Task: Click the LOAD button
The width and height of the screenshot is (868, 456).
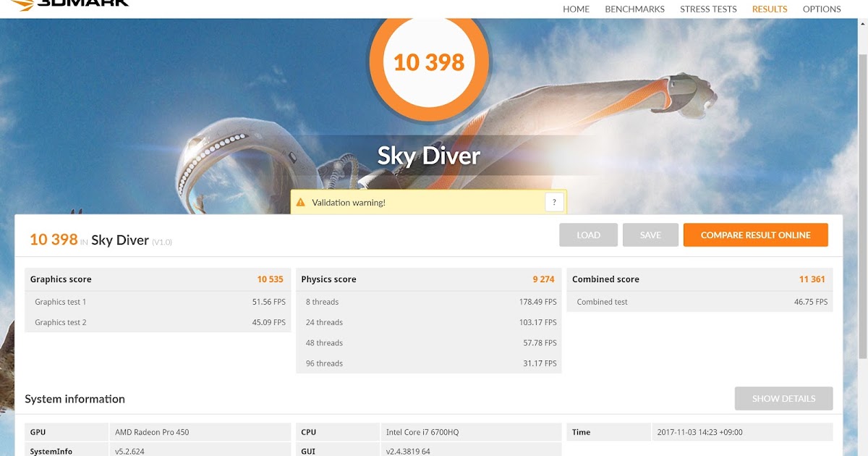Action: (588, 235)
